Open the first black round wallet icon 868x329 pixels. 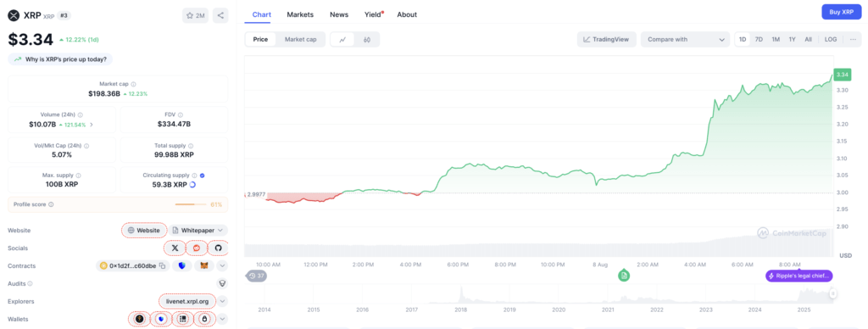click(139, 319)
